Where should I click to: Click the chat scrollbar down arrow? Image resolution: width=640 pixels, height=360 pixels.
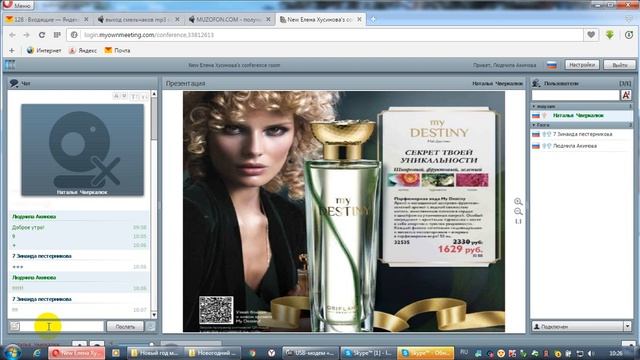[x=154, y=315]
